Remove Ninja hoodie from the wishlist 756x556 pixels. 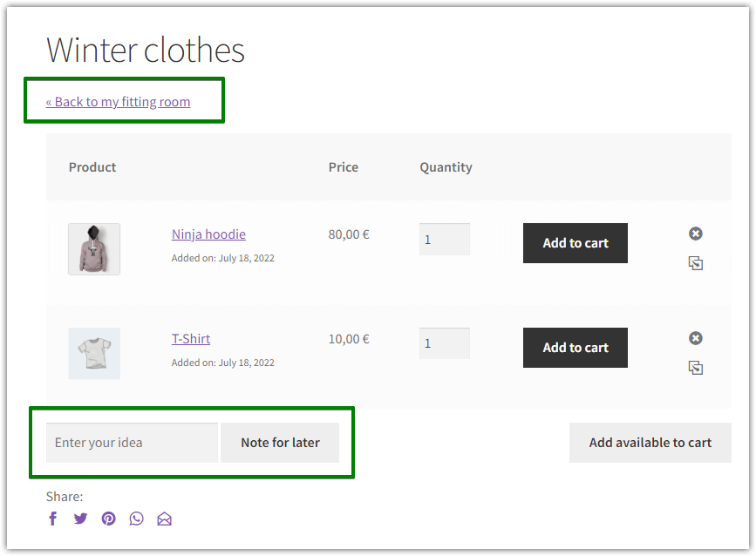click(x=695, y=234)
